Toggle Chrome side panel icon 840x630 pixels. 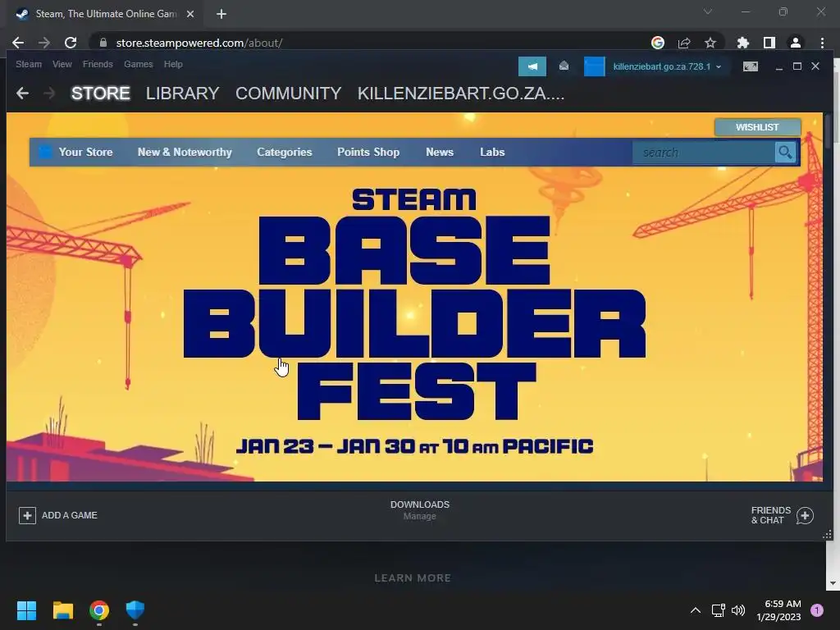(x=769, y=43)
